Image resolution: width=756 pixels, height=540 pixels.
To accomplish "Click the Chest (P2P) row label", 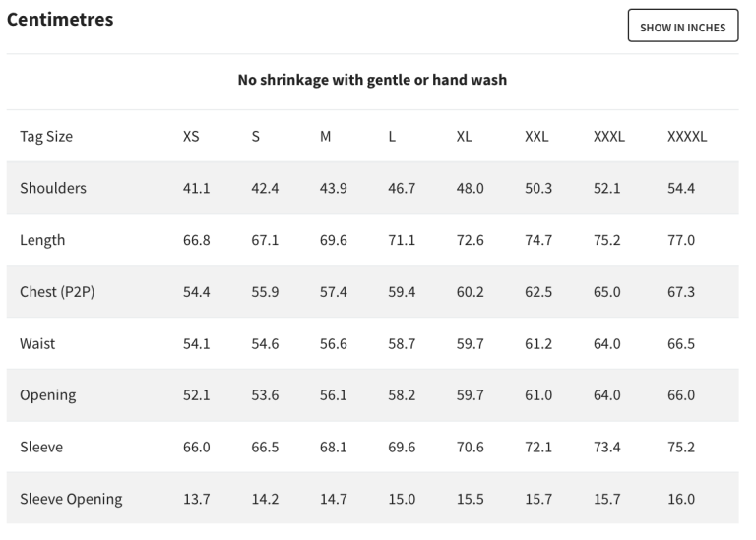I will (x=57, y=292).
